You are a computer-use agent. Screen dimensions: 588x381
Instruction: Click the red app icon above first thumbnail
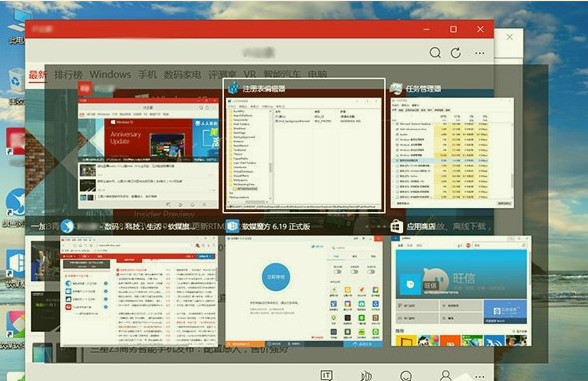[85, 88]
